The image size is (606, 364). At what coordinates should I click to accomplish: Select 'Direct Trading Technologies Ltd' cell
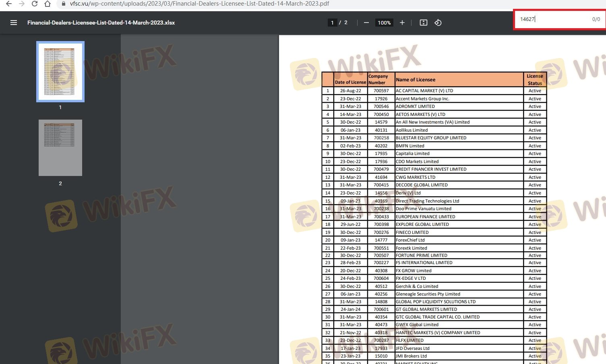(459, 201)
